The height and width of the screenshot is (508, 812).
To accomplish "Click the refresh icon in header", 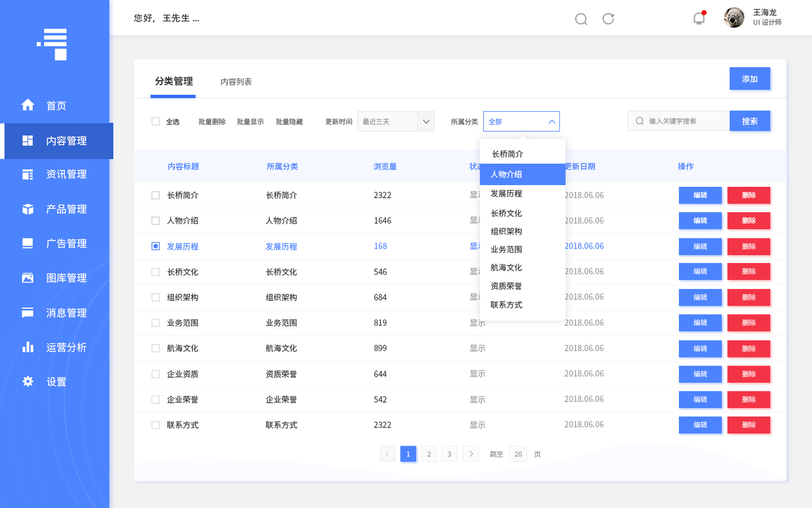I will pyautogui.click(x=608, y=18).
